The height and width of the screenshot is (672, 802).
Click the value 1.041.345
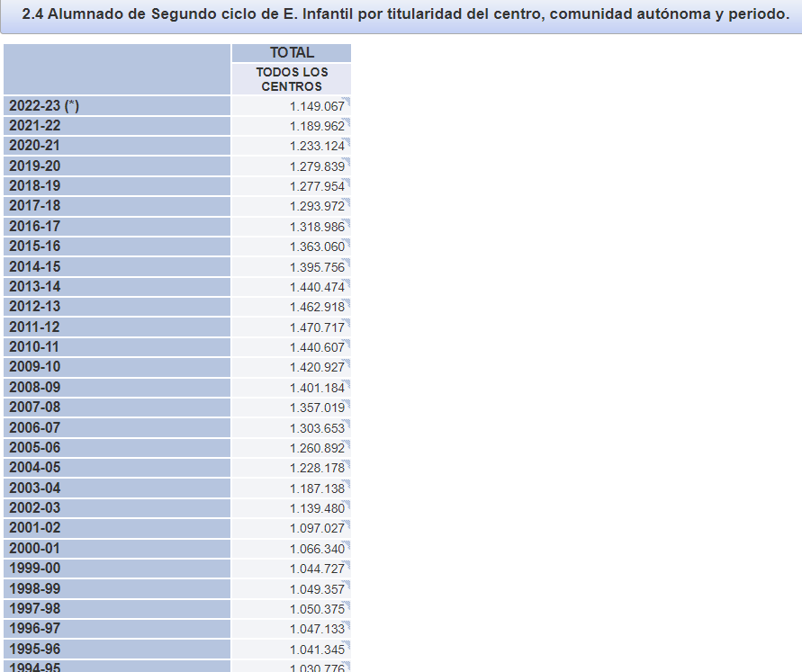(318, 650)
